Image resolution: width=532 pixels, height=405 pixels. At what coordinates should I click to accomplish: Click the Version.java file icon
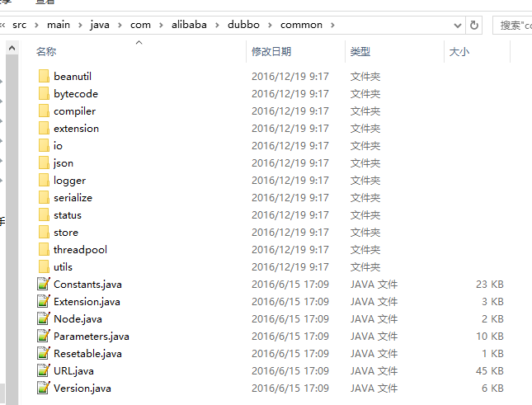44,388
